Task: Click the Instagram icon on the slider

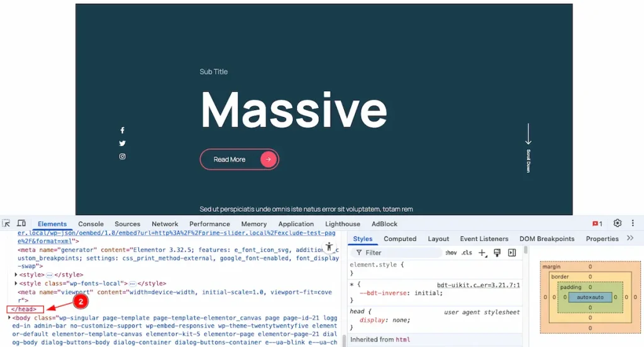Action: (x=123, y=157)
